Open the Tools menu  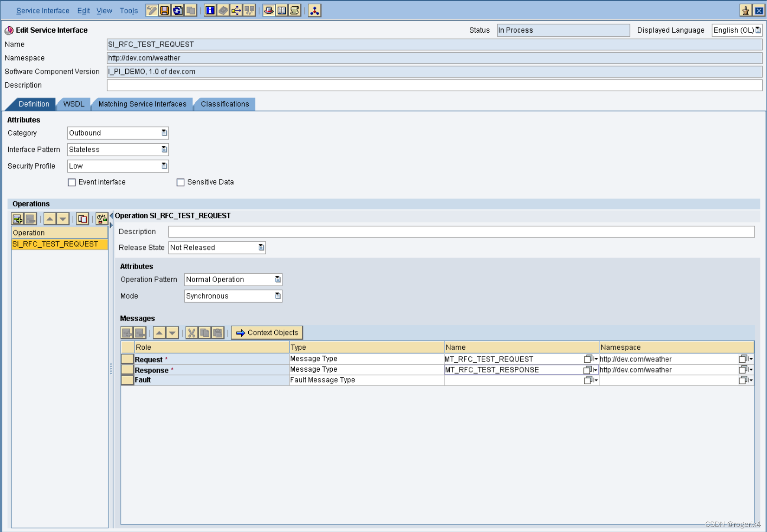[128, 11]
